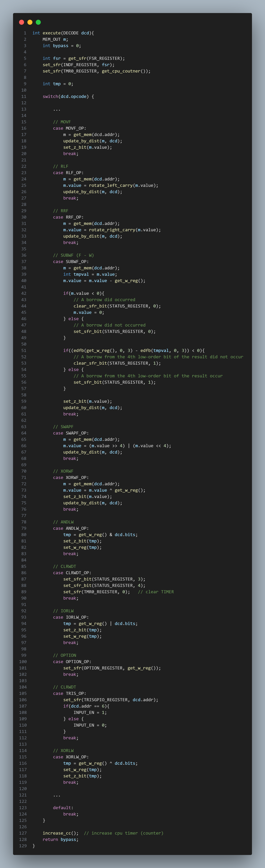Select the "default:" label

tap(63, 808)
